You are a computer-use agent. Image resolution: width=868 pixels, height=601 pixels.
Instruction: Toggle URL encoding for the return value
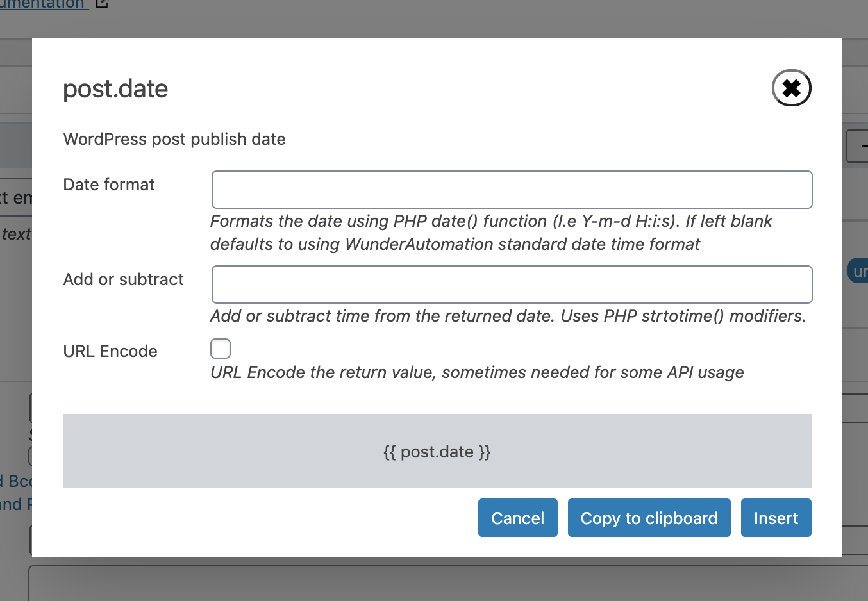[x=220, y=349]
